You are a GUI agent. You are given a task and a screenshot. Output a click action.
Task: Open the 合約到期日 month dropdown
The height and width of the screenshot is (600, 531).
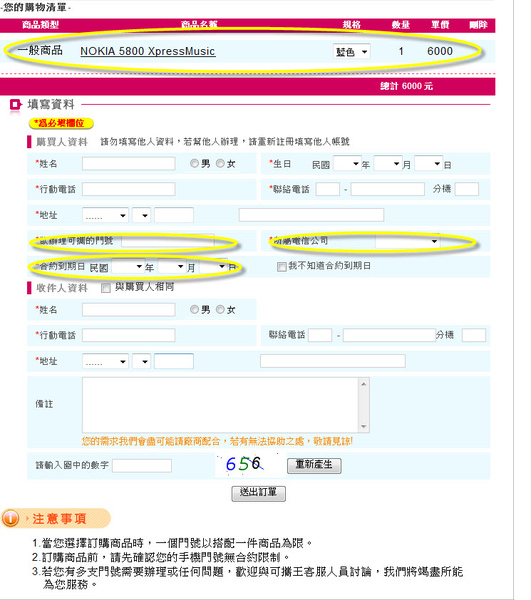(x=172, y=266)
